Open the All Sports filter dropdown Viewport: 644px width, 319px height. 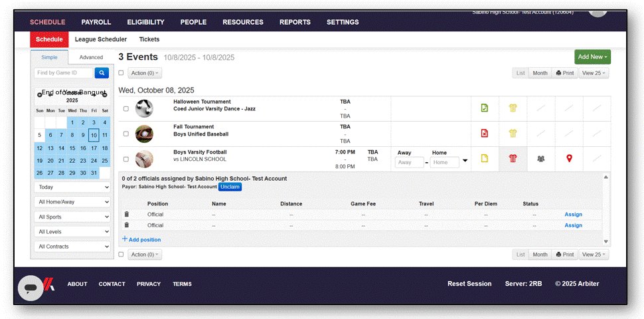tap(72, 217)
